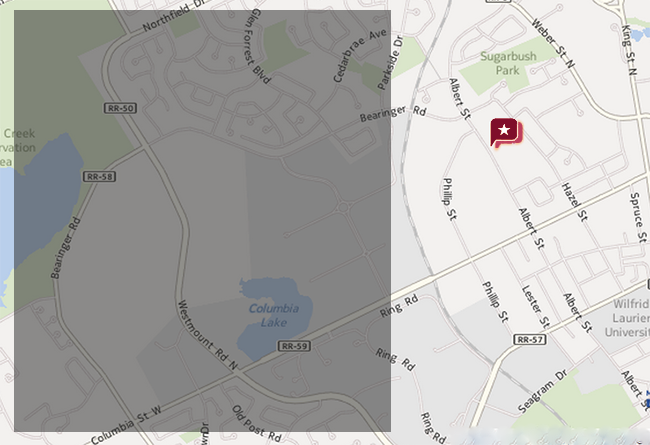Select the Hazel St street label
Image resolution: width=650 pixels, height=445 pixels.
tap(574, 202)
